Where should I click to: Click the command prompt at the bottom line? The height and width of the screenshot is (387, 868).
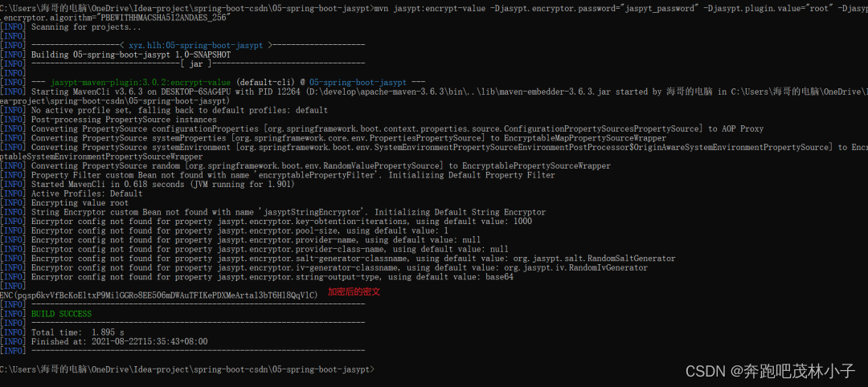pyautogui.click(x=187, y=369)
